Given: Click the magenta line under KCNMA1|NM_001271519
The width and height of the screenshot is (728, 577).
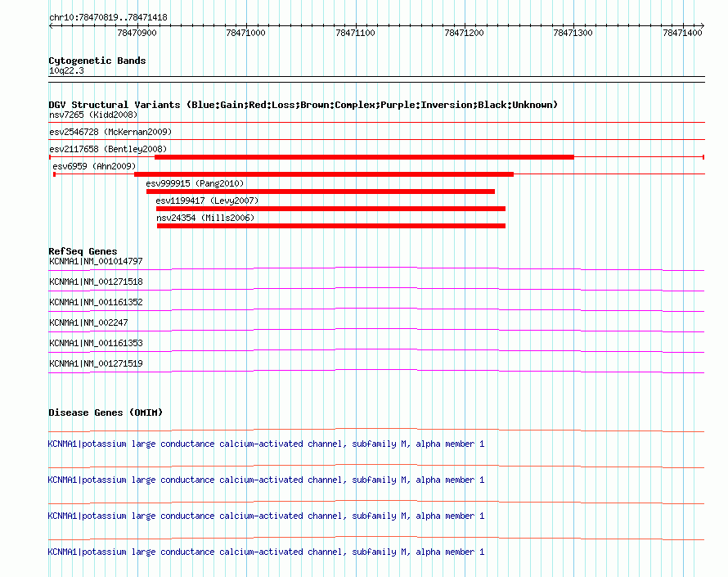Looking at the screenshot, I should pyautogui.click(x=376, y=371).
